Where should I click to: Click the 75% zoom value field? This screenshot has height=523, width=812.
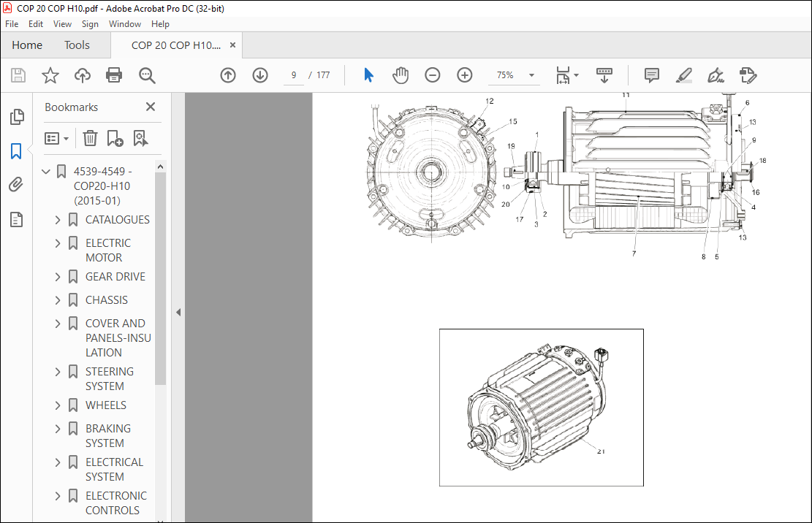coord(506,75)
